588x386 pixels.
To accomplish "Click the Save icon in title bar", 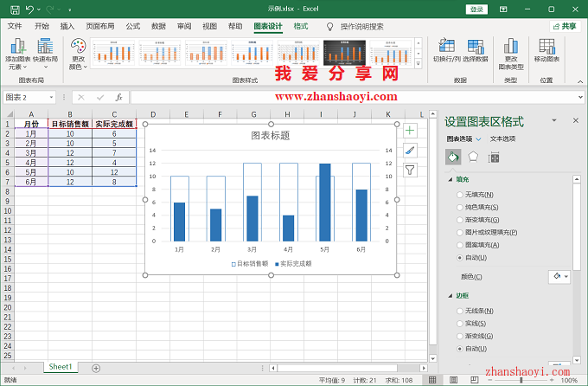I will (x=15, y=10).
